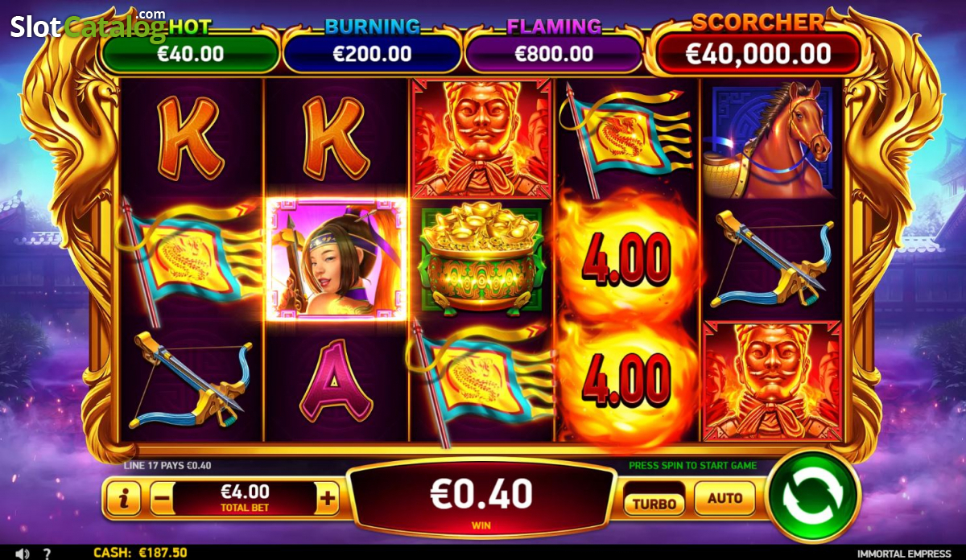Select the horse symbol on reel five
This screenshot has height=560, width=966.
(x=771, y=139)
